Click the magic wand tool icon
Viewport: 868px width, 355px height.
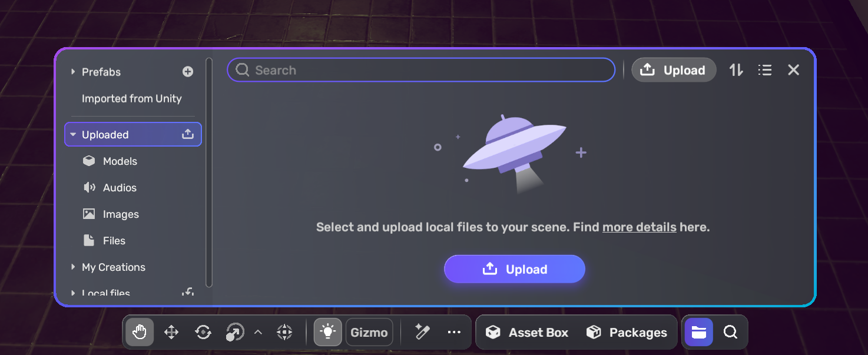point(422,332)
